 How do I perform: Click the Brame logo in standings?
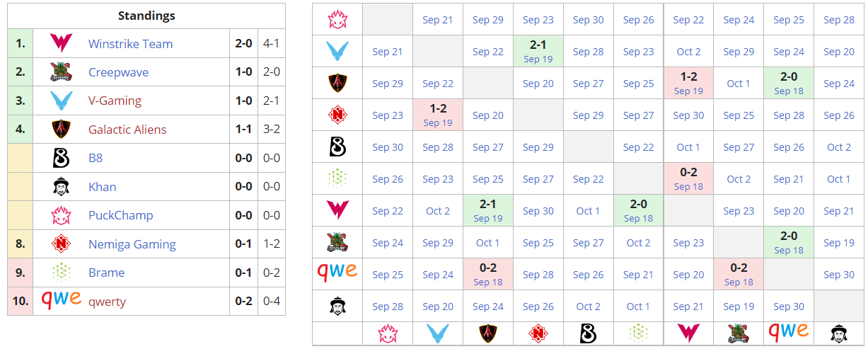[61, 273]
